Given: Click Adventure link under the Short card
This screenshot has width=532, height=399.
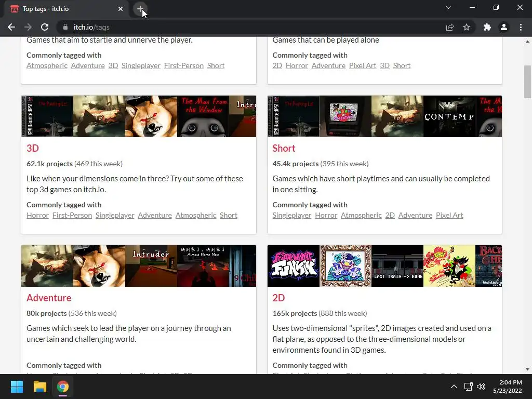Looking at the screenshot, I should pos(415,215).
